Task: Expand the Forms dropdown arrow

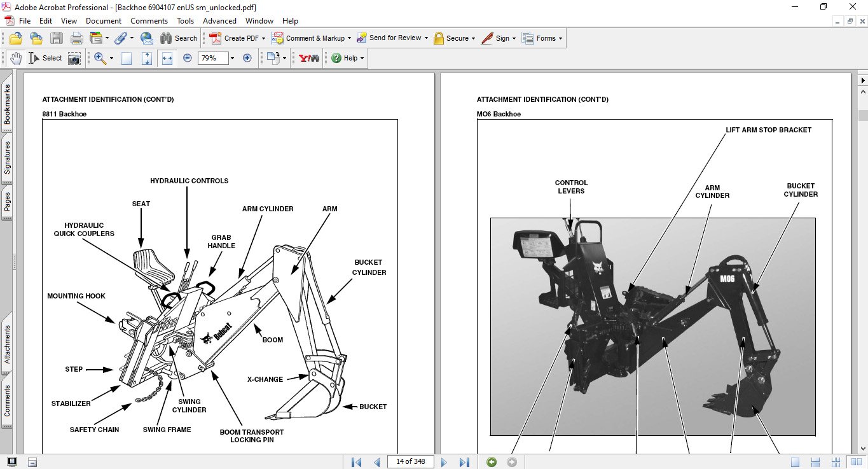Action: 561,38
